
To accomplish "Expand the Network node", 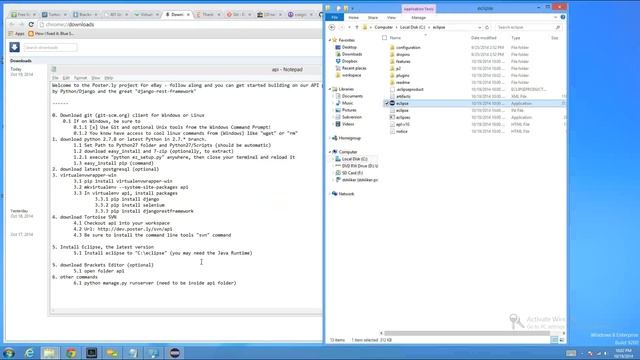I will (x=330, y=194).
